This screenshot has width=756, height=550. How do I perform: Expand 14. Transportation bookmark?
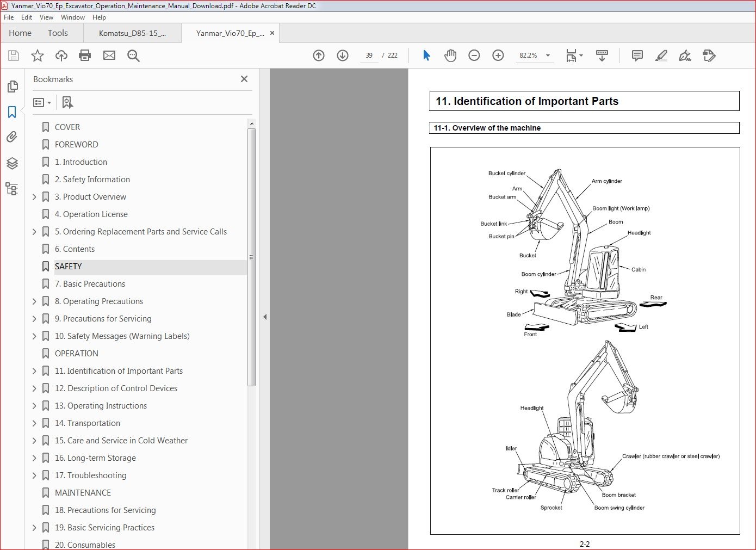pos(34,423)
